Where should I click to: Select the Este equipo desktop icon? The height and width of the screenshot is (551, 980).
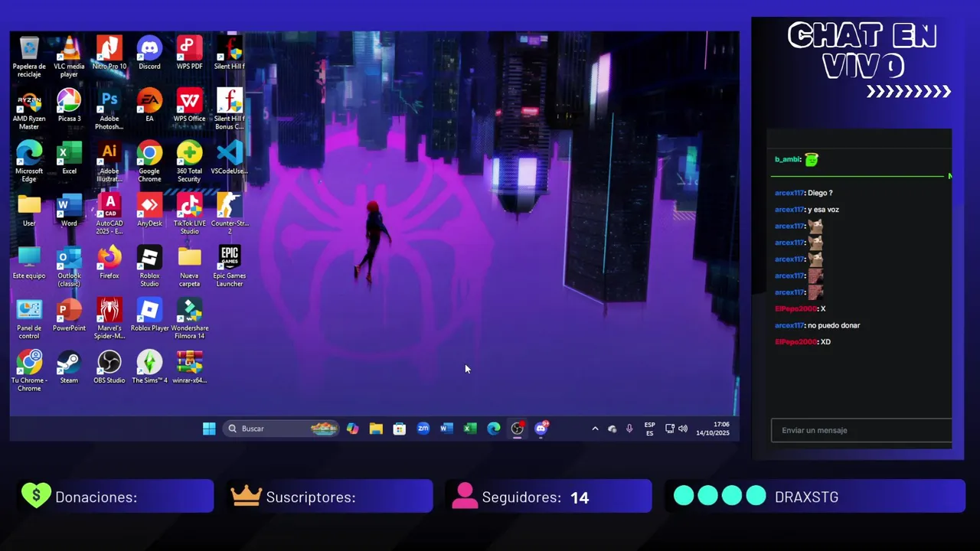(x=29, y=262)
